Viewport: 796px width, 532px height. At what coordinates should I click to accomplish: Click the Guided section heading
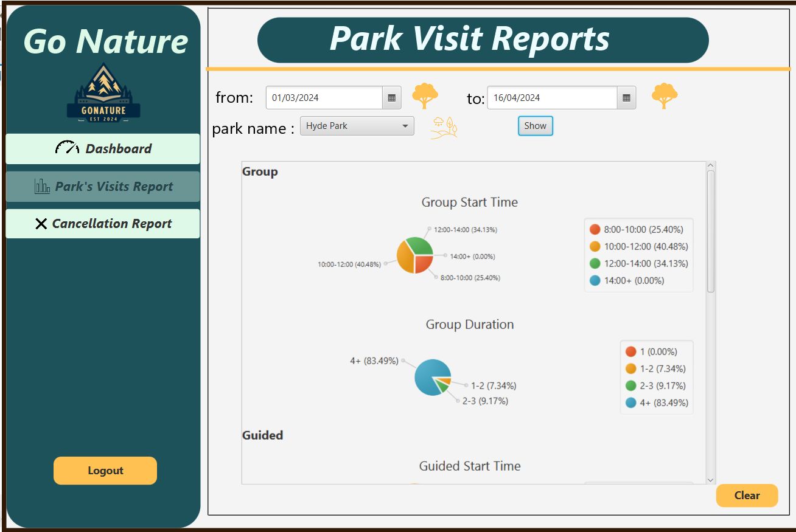262,435
